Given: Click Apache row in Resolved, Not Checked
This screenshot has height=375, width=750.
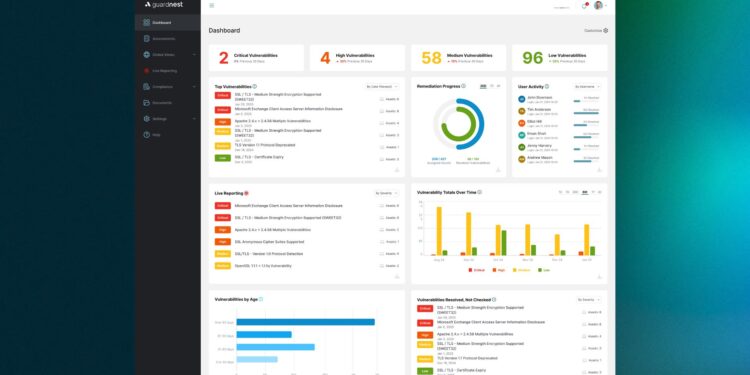Looking at the screenshot, I should coord(509,336).
